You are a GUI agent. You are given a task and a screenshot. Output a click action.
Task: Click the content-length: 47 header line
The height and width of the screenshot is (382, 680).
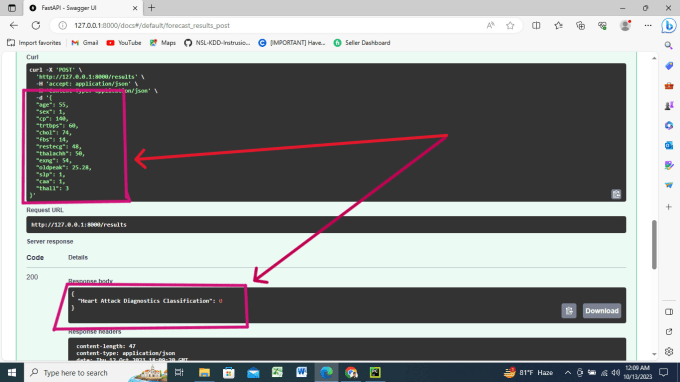[x=106, y=346]
